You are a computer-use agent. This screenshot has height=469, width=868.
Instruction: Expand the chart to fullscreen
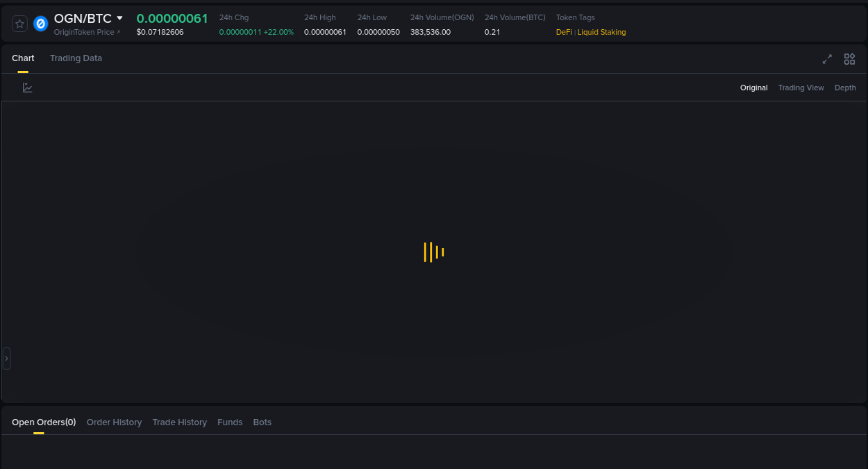pyautogui.click(x=827, y=60)
